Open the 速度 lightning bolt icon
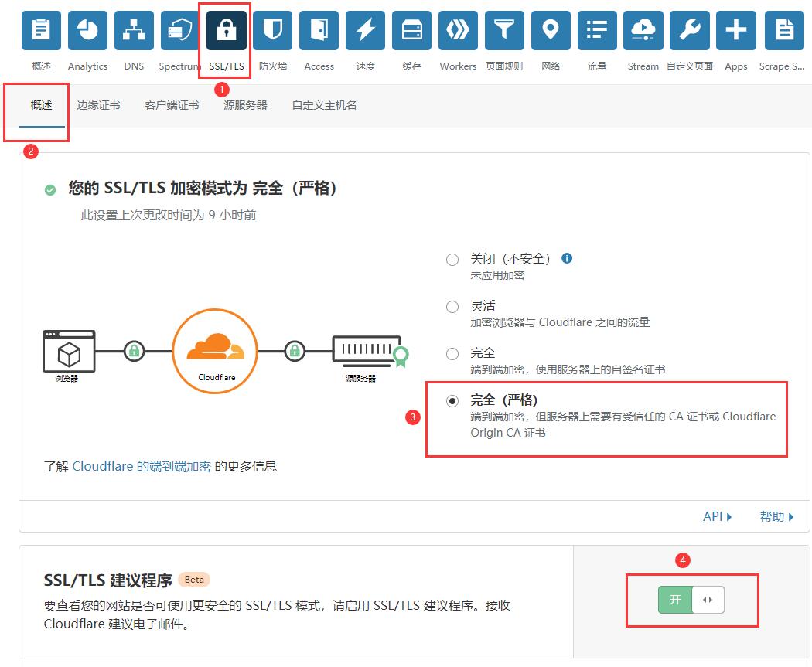Viewport: 812px width, 667px height. (365, 31)
